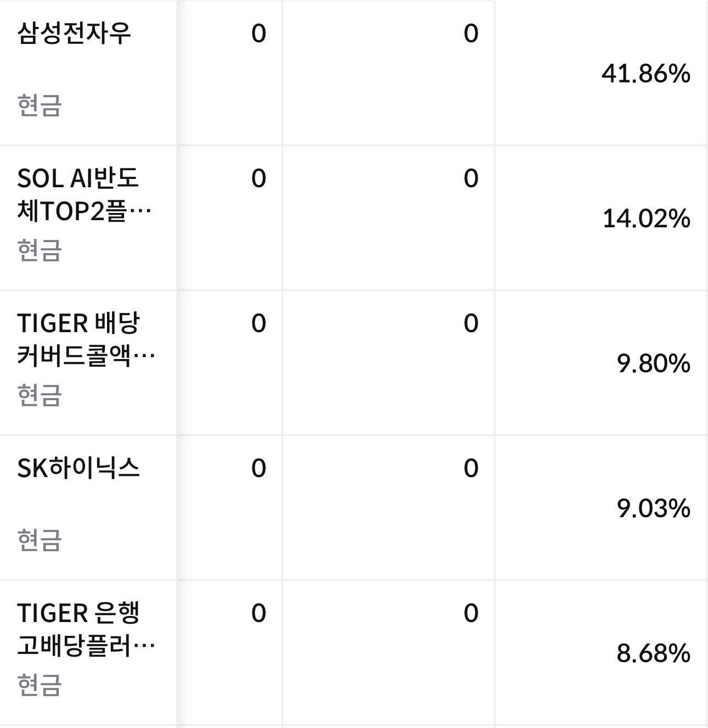The image size is (708, 728).
Task: Click 현금 label under SK하이닉스
Action: click(39, 540)
